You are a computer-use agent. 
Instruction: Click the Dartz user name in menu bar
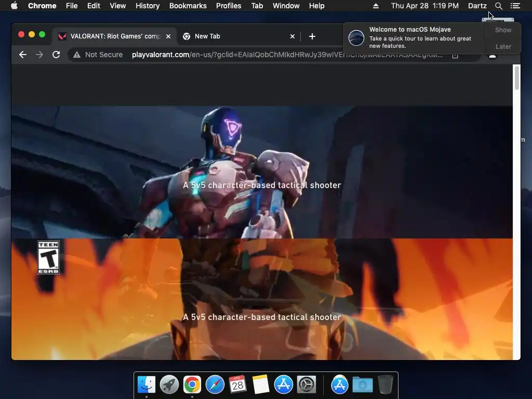(477, 6)
